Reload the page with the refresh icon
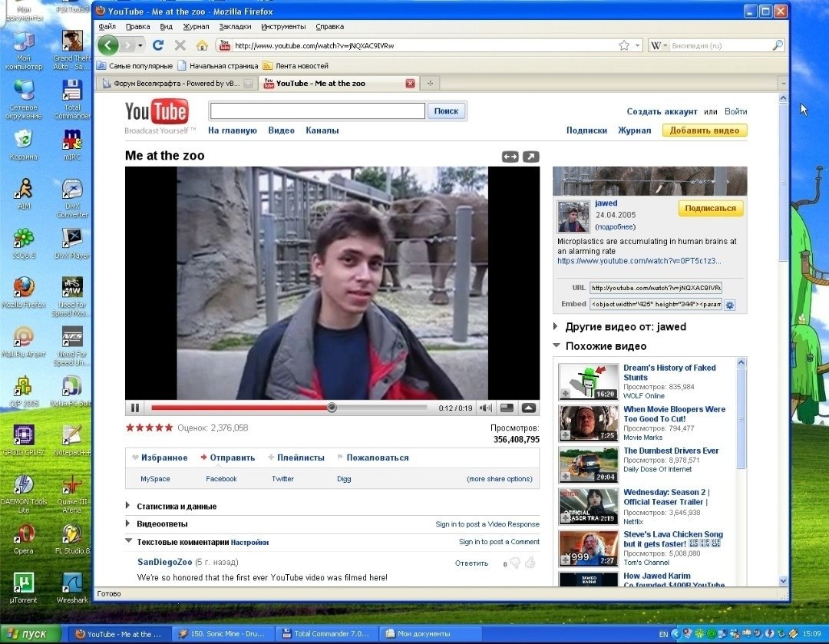Viewport: 829px width, 644px height. pos(157,45)
